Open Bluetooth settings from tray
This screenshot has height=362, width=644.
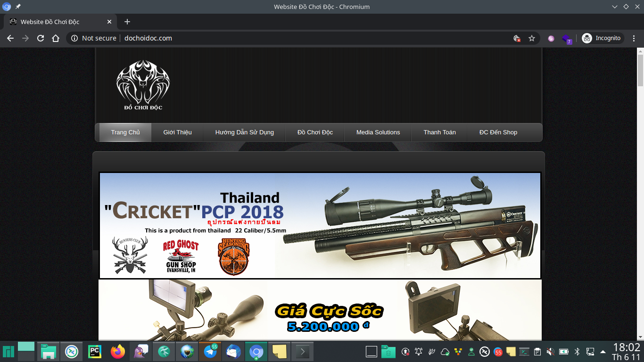pyautogui.click(x=577, y=352)
